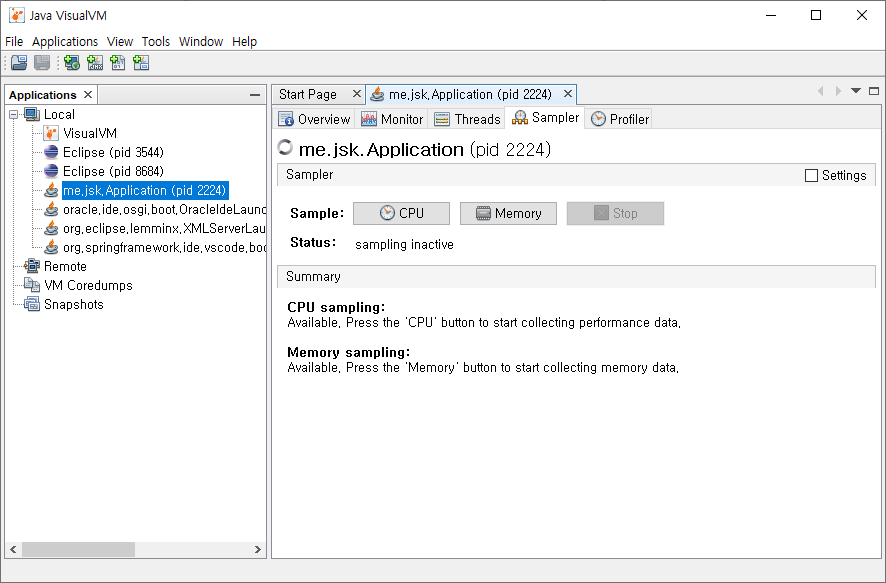Maximize the editor window area
Image resolution: width=886 pixels, height=583 pixels.
(874, 90)
